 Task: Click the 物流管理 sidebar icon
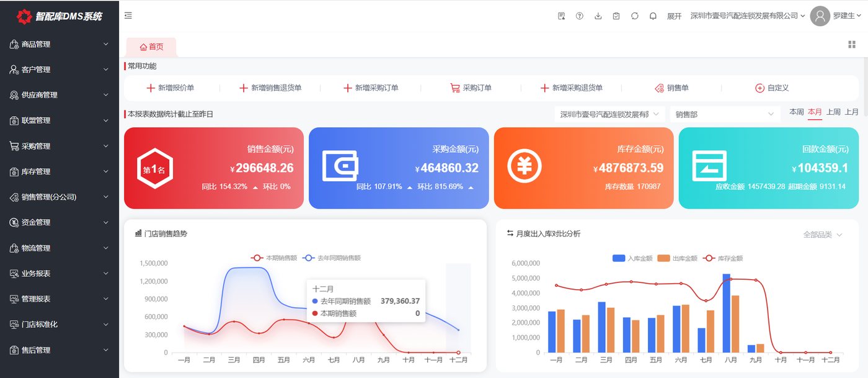click(x=14, y=248)
